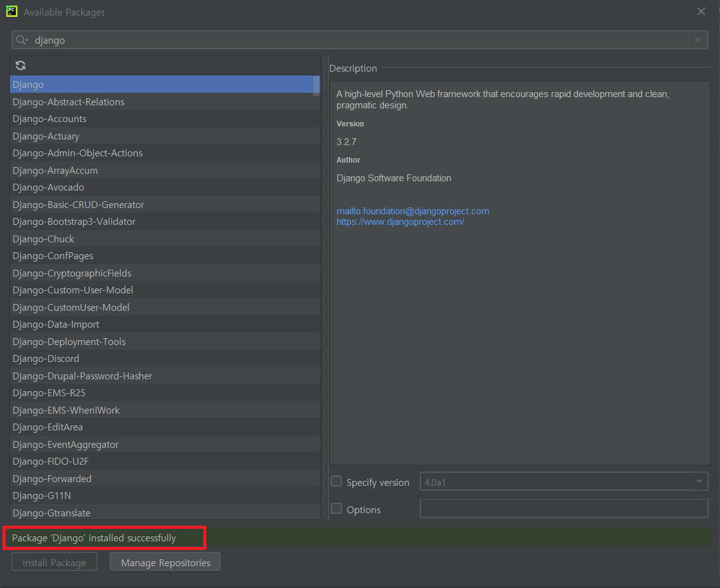Select Django-EMS-WhenIWork in the list
This screenshot has width=720, height=588.
pyautogui.click(x=165, y=410)
